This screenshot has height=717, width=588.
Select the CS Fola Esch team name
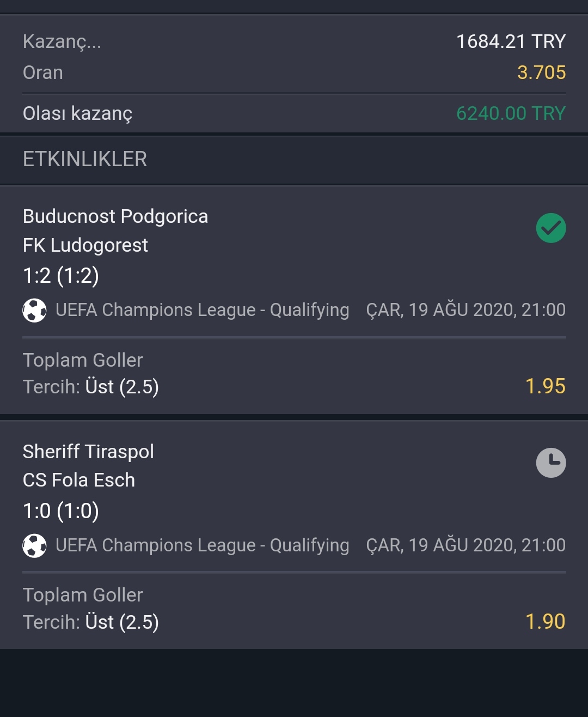click(79, 480)
